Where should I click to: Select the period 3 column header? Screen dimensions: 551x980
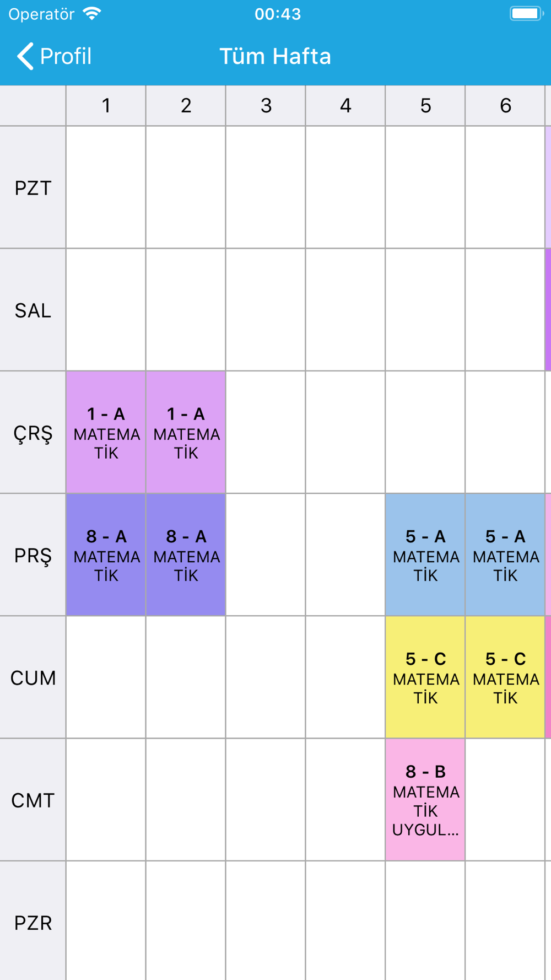tap(266, 105)
